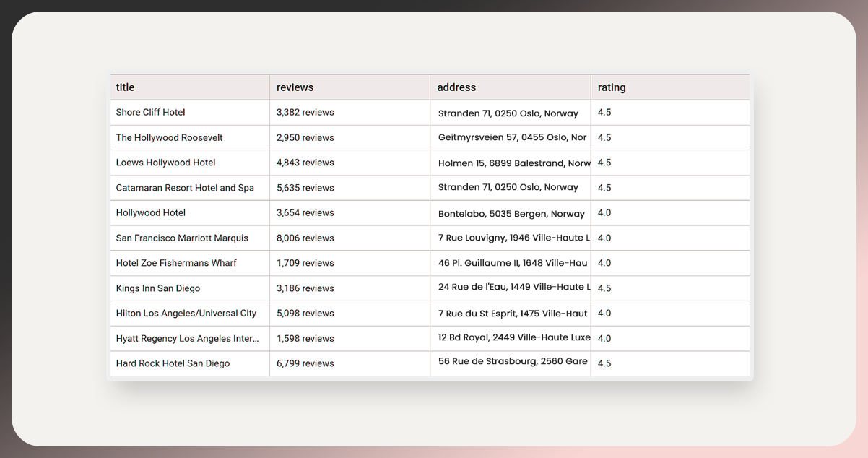Viewport: 868px width, 458px height.
Task: Select The Hollywood Roosevelt title cell
Action: [x=169, y=138]
